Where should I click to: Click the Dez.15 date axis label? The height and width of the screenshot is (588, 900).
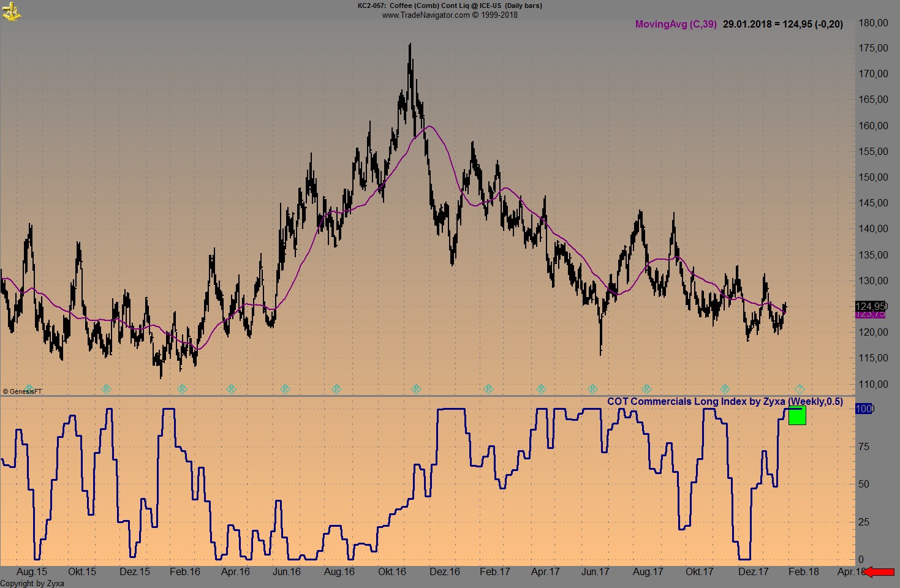tap(135, 572)
